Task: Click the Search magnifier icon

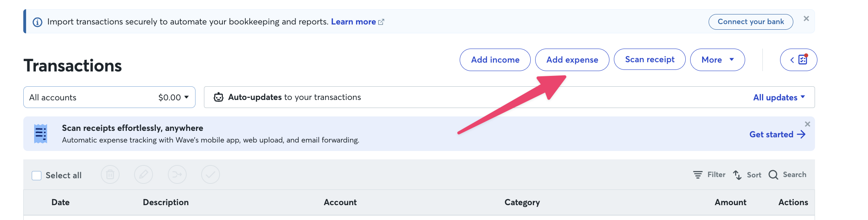Action: click(x=773, y=175)
